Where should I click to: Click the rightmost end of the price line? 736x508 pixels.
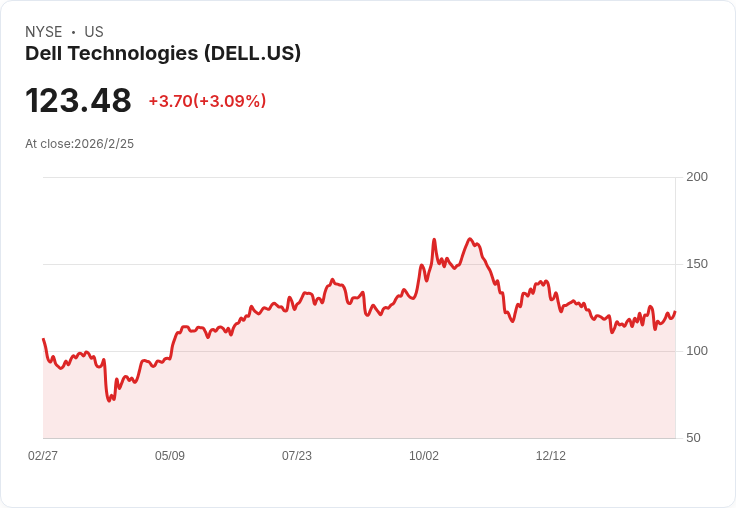pyautogui.click(x=675, y=312)
